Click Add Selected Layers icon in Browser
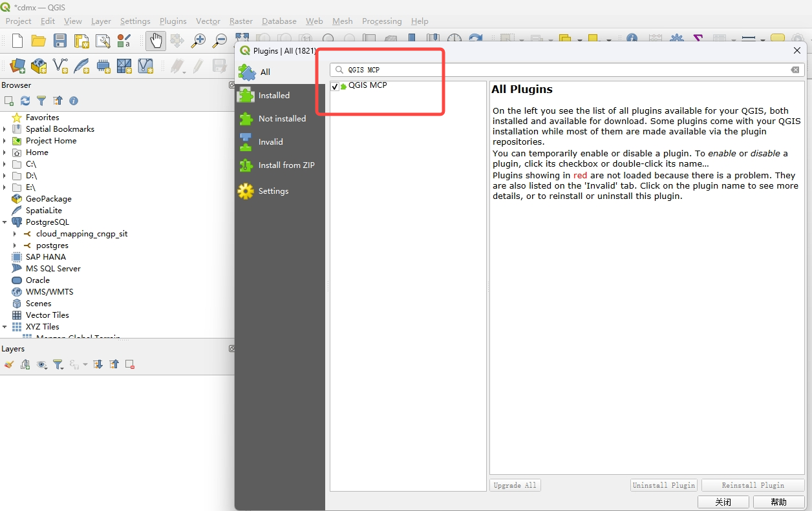The image size is (812, 511). point(9,101)
